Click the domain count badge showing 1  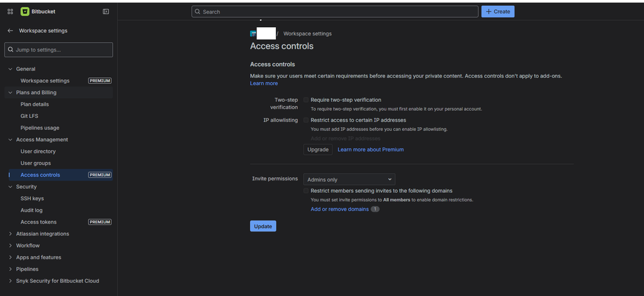(375, 209)
